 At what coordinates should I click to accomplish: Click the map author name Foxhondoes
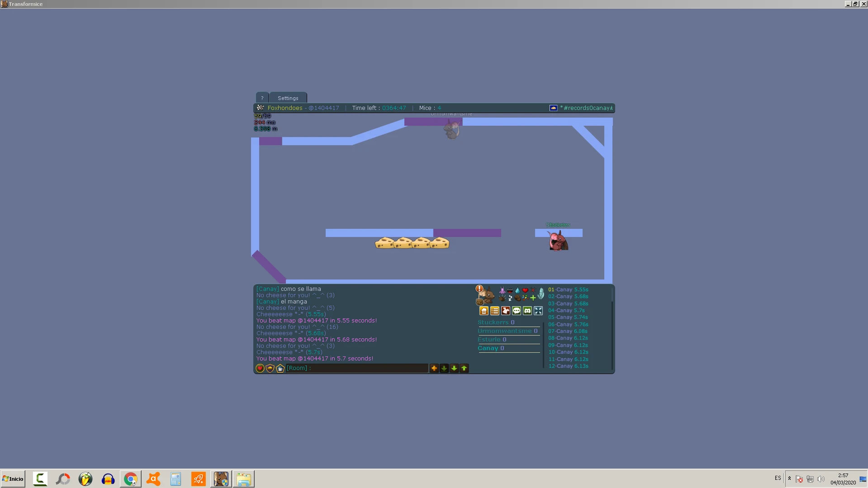(x=285, y=108)
